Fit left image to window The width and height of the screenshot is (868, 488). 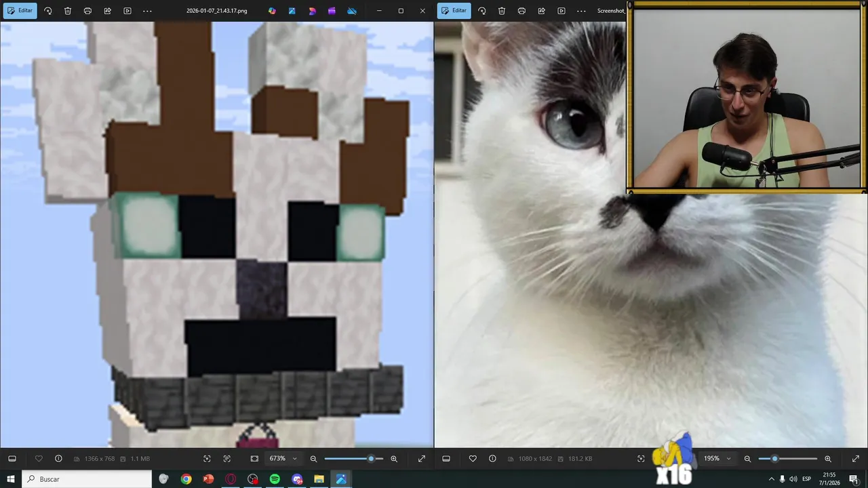254,459
